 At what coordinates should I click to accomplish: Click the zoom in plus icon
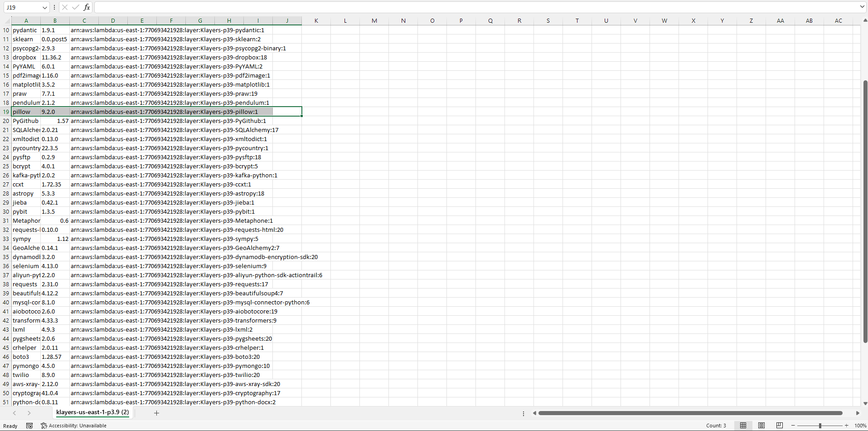(846, 426)
